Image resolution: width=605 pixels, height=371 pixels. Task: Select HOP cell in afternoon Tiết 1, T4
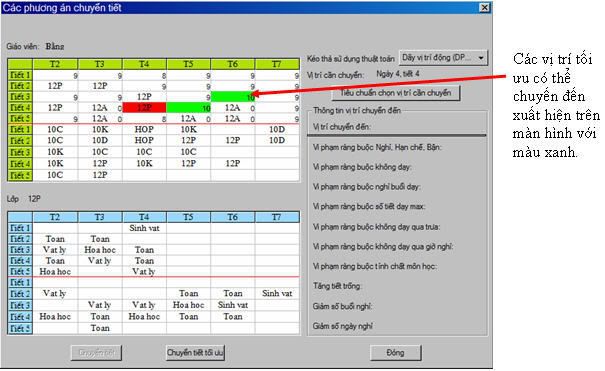click(x=144, y=130)
